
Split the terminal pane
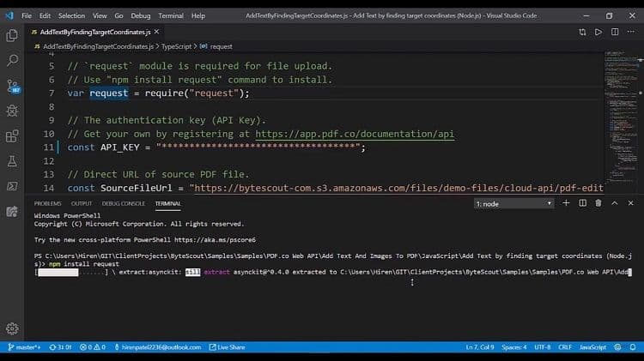tap(583, 203)
